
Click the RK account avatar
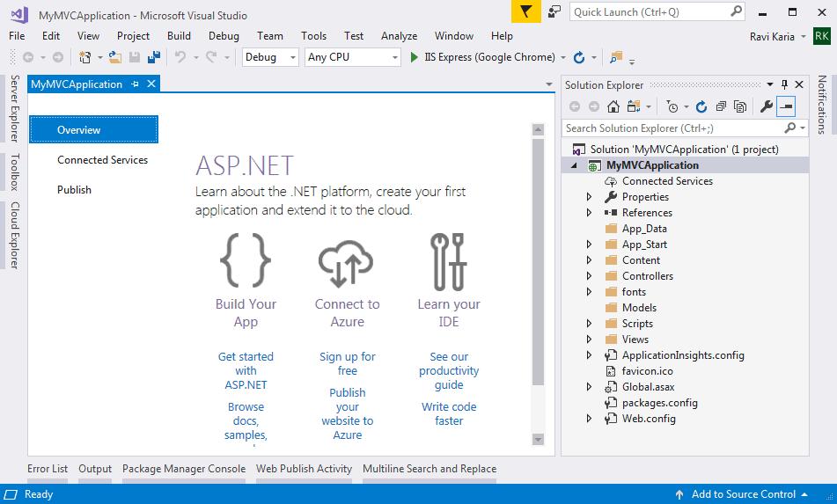(x=821, y=36)
